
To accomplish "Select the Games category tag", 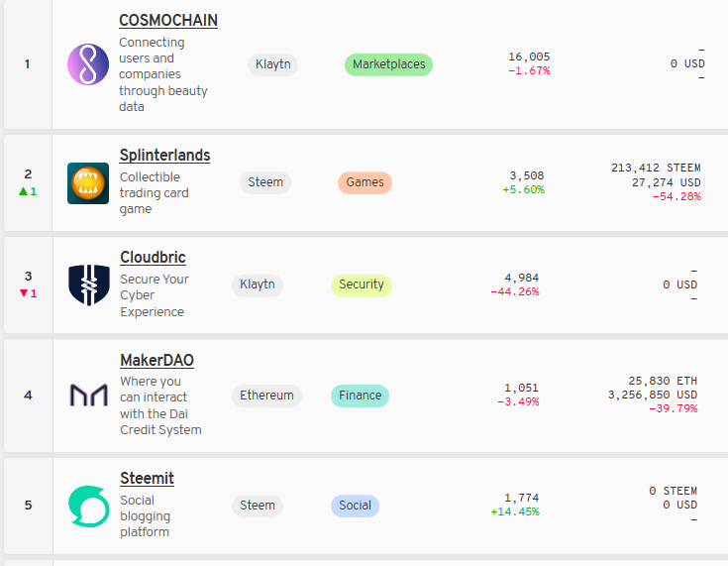I will (x=364, y=182).
